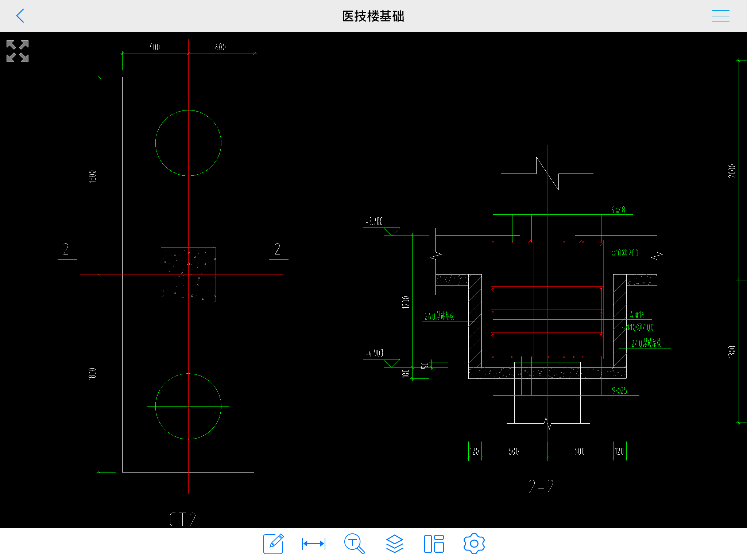The width and height of the screenshot is (747, 560).
Task: Select right section mark 2
Action: click(278, 249)
